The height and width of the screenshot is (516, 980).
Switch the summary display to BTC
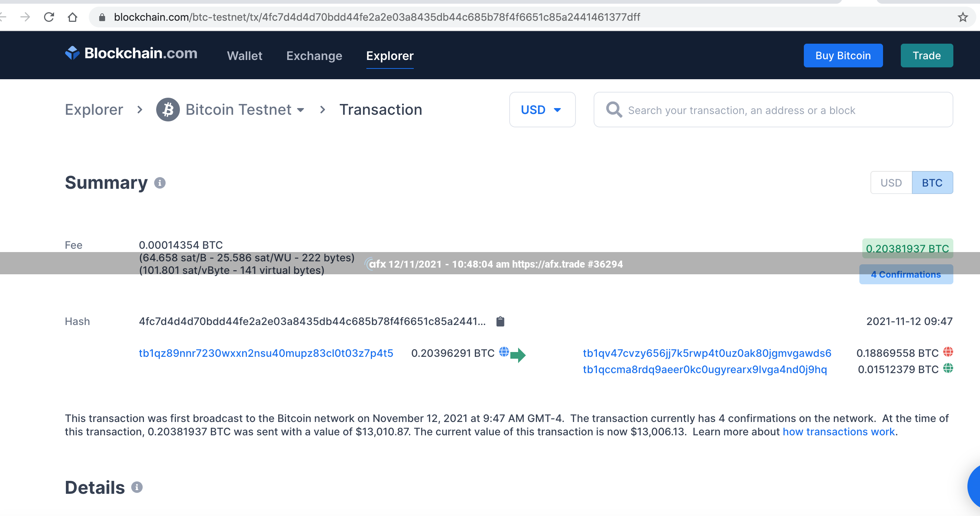tap(932, 183)
